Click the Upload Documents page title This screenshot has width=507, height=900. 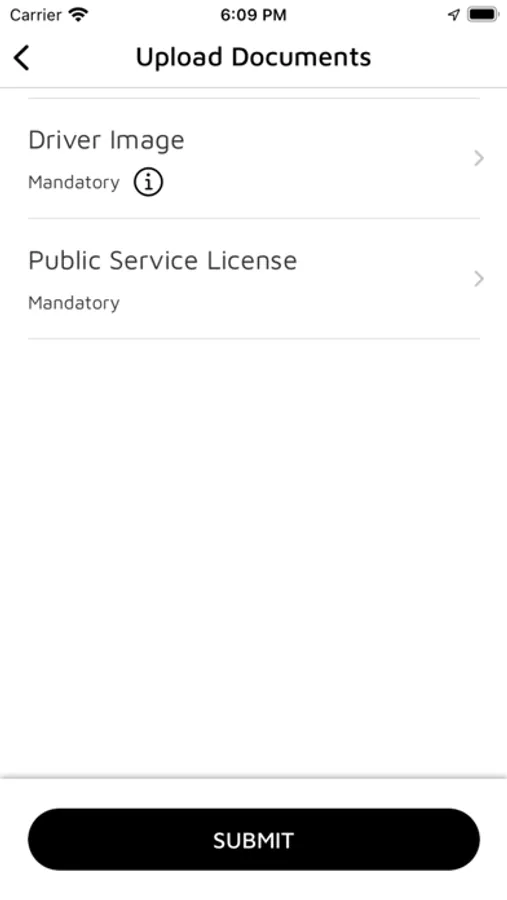click(x=253, y=57)
